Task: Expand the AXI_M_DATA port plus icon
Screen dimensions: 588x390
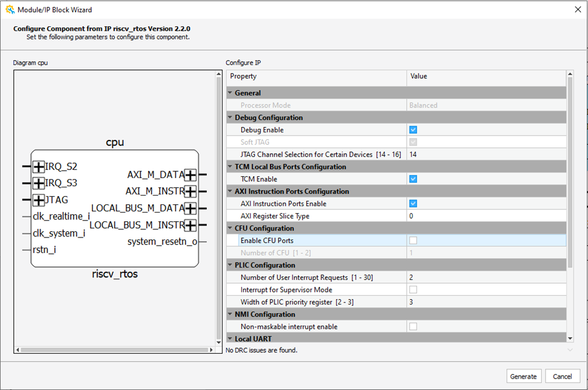Action: tap(191, 175)
